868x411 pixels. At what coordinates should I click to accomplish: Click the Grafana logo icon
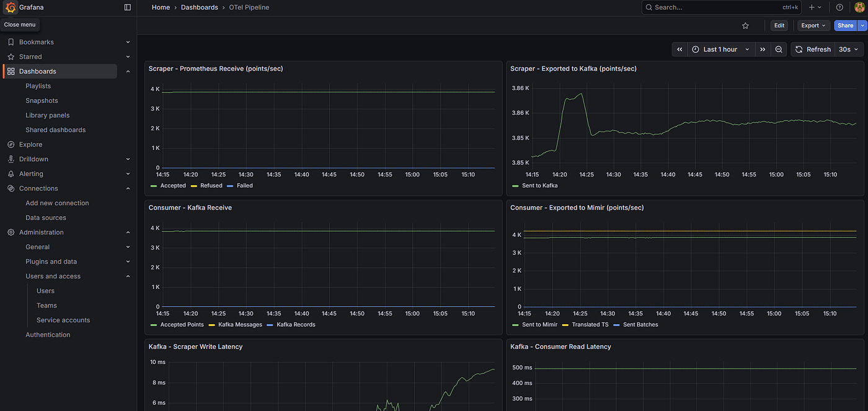(10, 7)
